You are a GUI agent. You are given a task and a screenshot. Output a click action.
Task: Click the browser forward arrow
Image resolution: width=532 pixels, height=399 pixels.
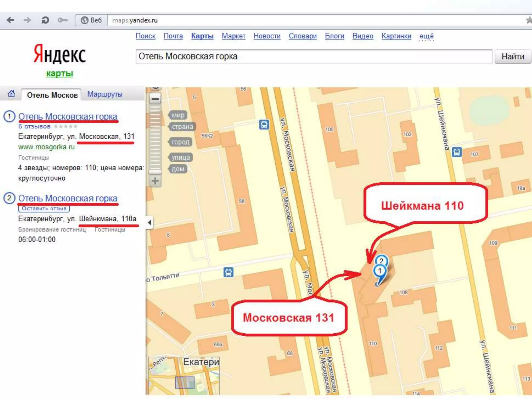[27, 20]
